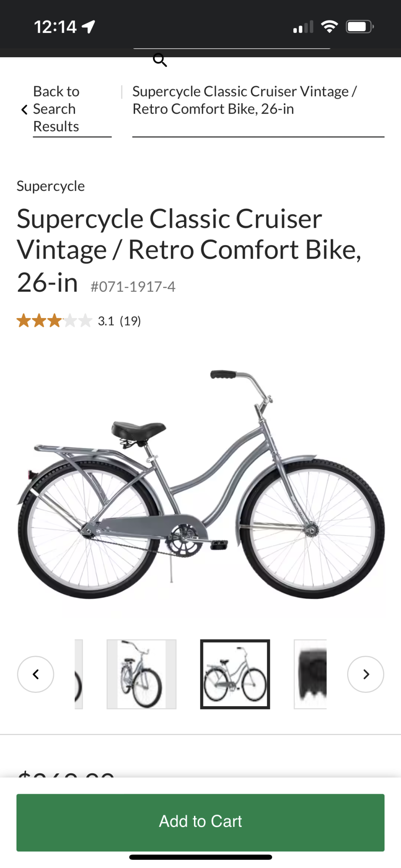Tap the battery indicator icon

pos(360,27)
